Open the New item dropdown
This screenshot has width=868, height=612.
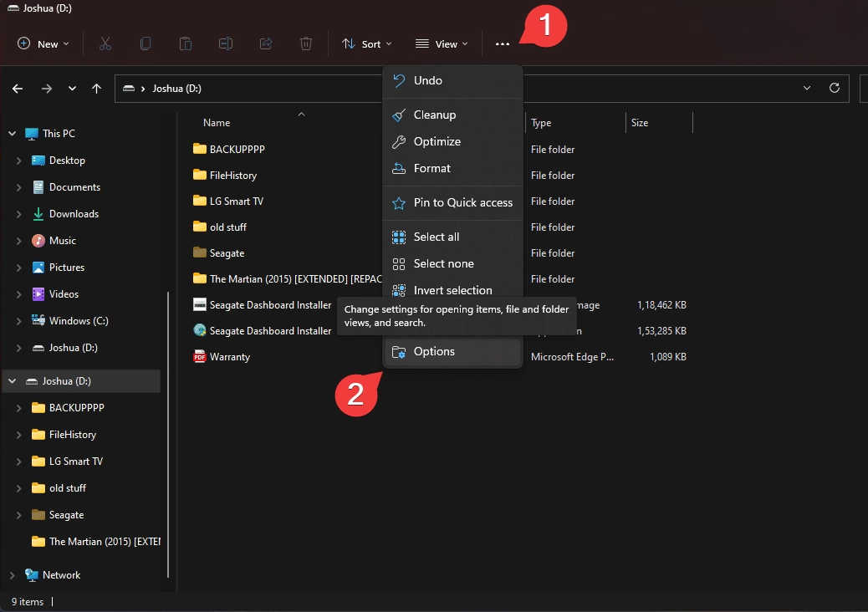pos(43,43)
